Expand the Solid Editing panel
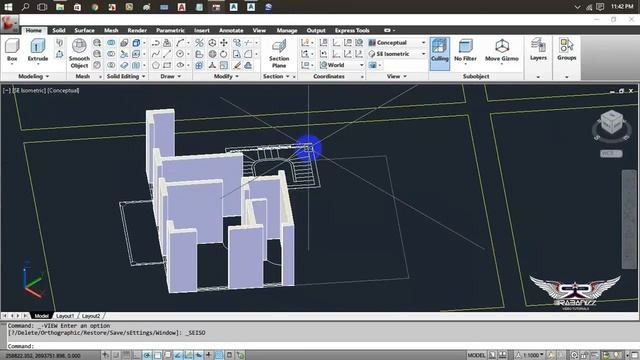 pyautogui.click(x=126, y=76)
